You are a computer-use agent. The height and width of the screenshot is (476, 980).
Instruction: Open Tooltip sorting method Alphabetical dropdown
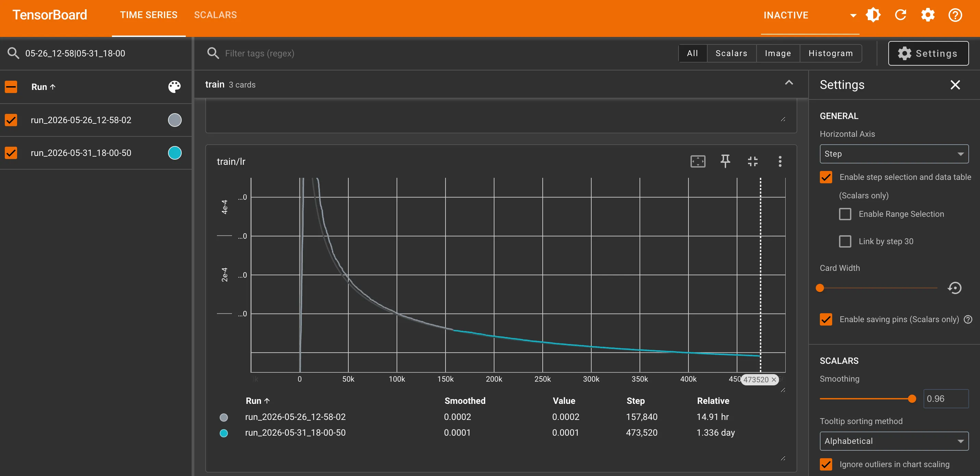[x=894, y=441]
